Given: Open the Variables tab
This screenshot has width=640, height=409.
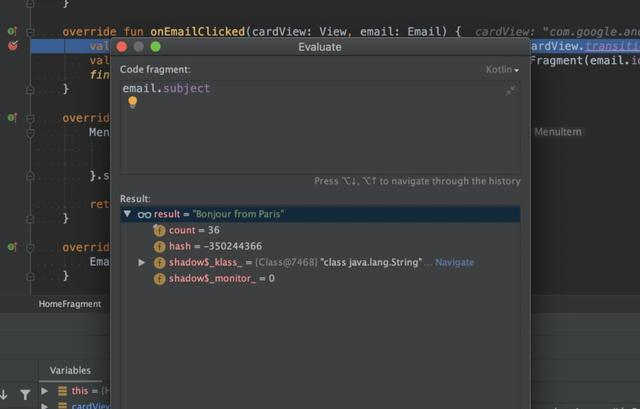Looking at the screenshot, I should [70, 370].
